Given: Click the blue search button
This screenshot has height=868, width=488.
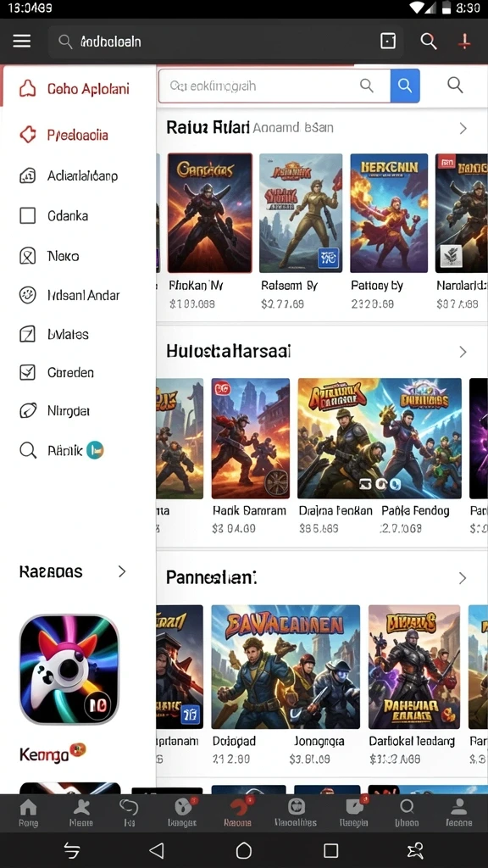Looking at the screenshot, I should click(405, 86).
